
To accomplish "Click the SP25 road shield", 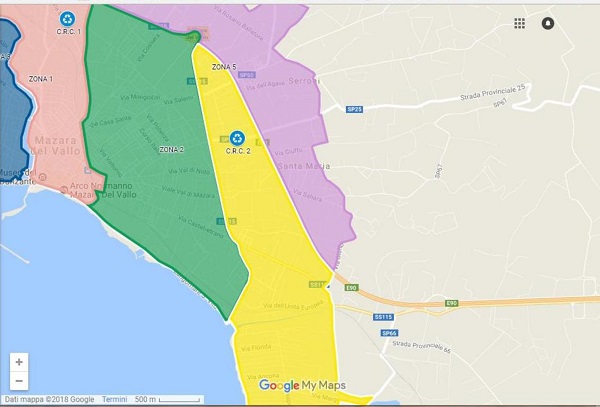I will click(354, 108).
